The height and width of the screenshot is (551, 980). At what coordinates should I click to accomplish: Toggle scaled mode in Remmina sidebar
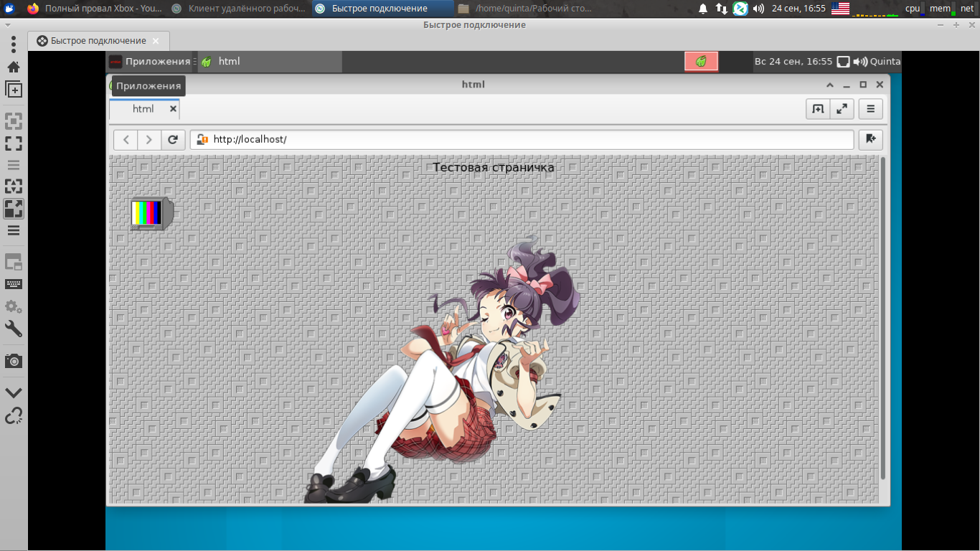[14, 209]
